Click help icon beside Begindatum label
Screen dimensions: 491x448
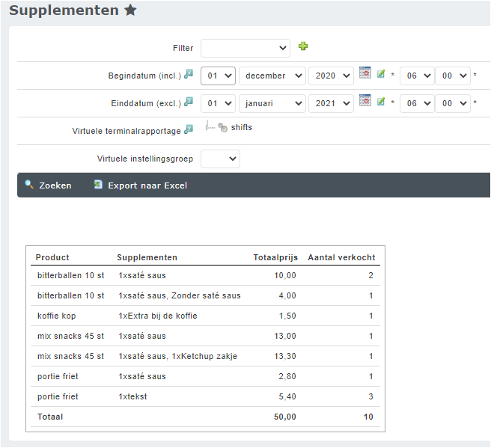[x=189, y=75]
